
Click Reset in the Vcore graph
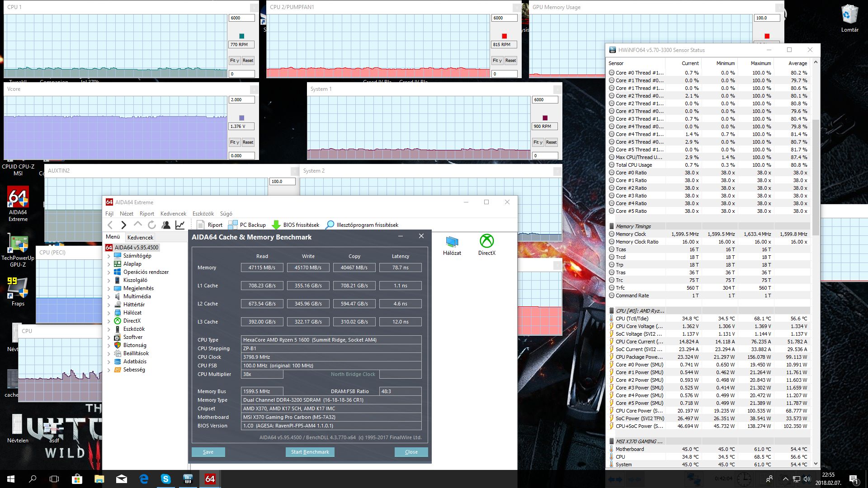pos(248,142)
